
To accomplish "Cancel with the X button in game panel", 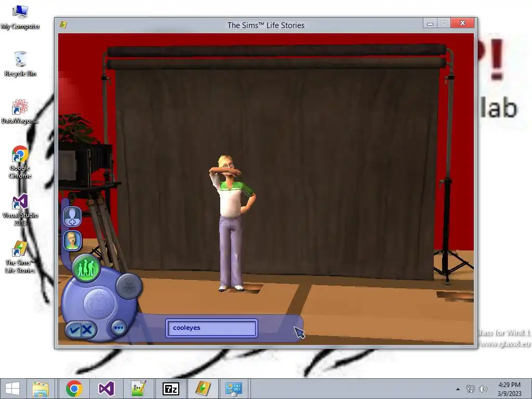I will coord(87,329).
